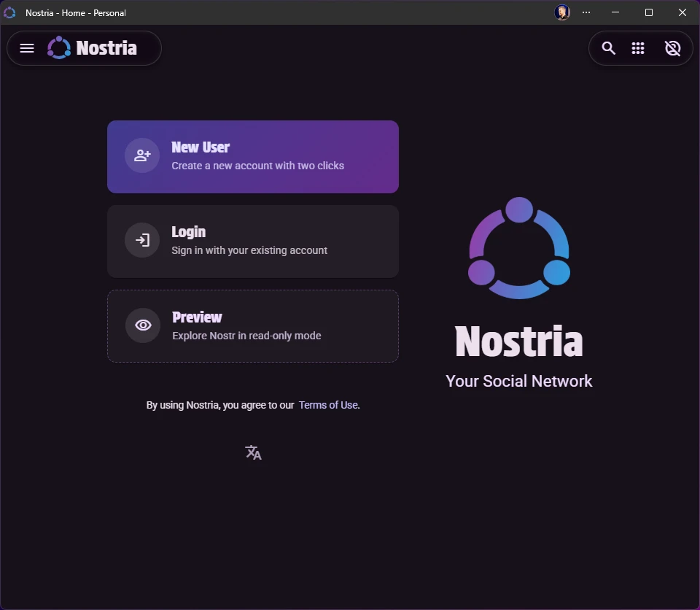The height and width of the screenshot is (610, 700).
Task: Open the three-dot title bar menu
Action: tap(586, 12)
